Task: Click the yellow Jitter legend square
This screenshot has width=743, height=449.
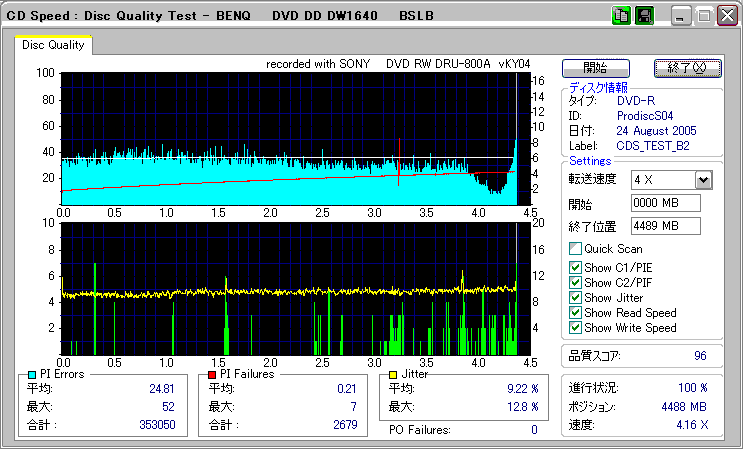Action: point(394,374)
